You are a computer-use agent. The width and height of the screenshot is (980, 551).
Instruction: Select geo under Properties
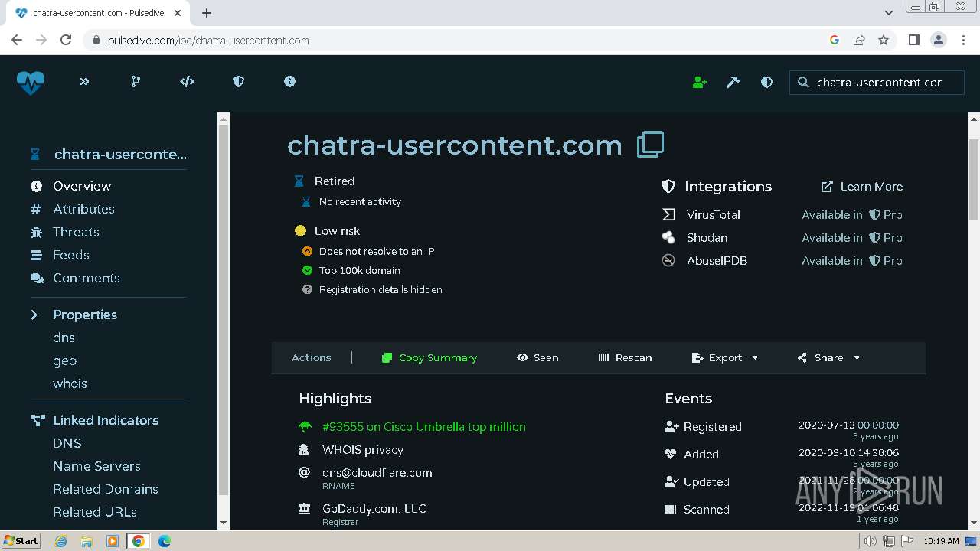point(64,360)
